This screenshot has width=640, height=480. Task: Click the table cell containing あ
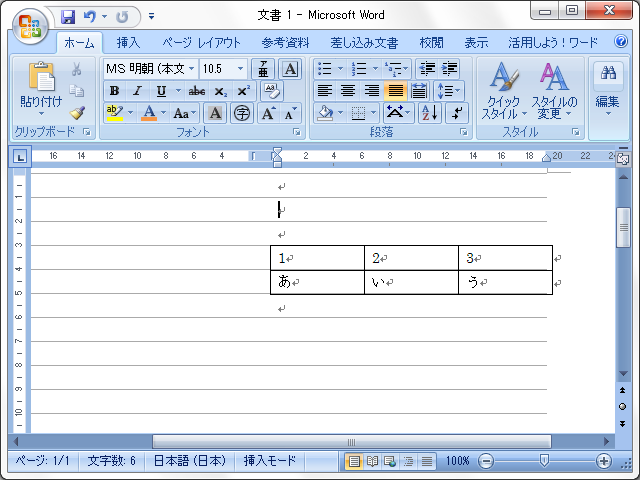(316, 282)
